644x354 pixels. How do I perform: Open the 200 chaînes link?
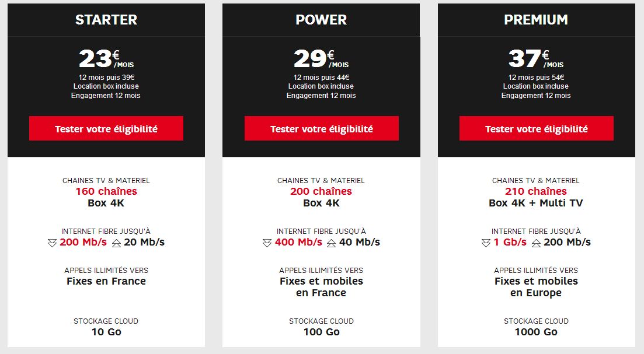(321, 191)
